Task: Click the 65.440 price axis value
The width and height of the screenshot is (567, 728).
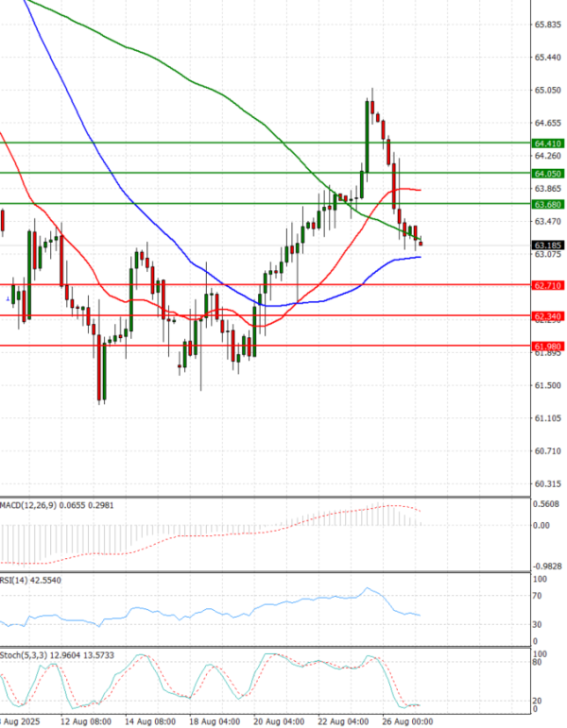Action: point(548,57)
